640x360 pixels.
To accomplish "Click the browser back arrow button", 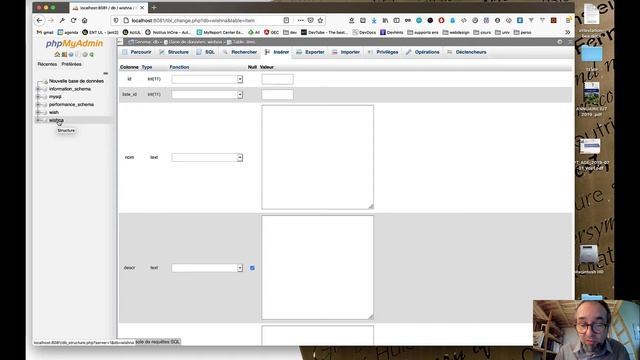I will point(39,20).
